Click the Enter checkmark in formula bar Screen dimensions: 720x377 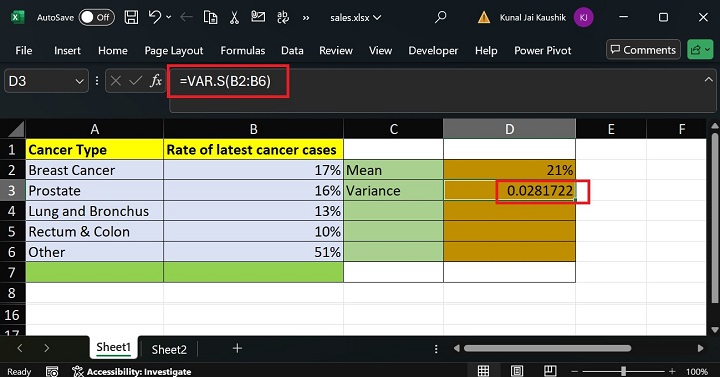point(135,81)
